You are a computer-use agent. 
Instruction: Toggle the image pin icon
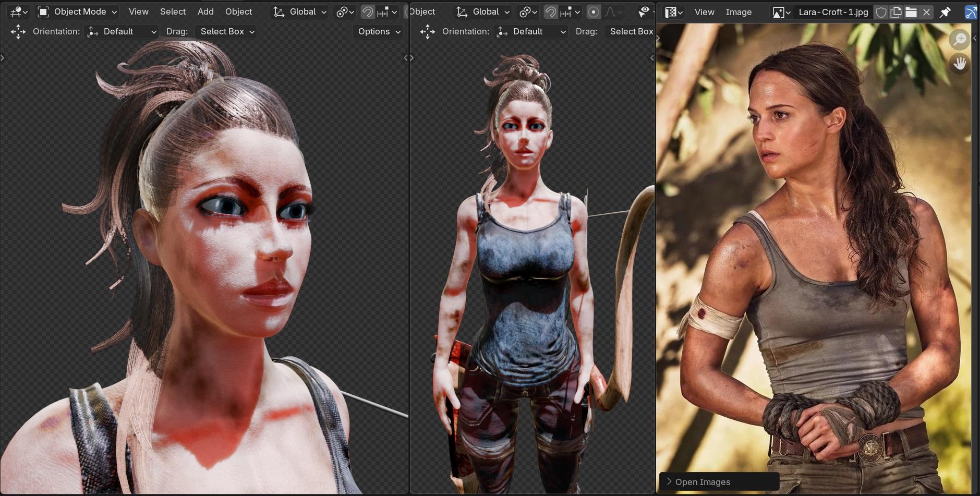pos(945,12)
